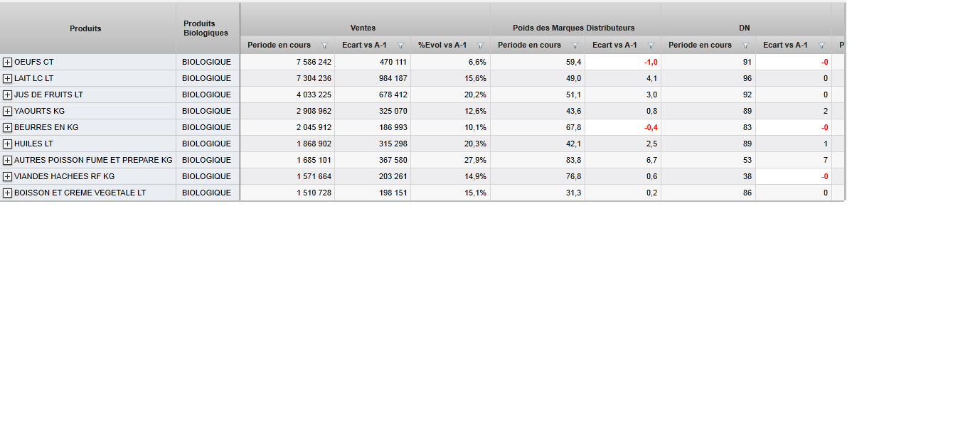Expand AUTRES POISSON FUME ET PREPARE KG row
Viewport: 980px width, 447px height.
(8, 161)
